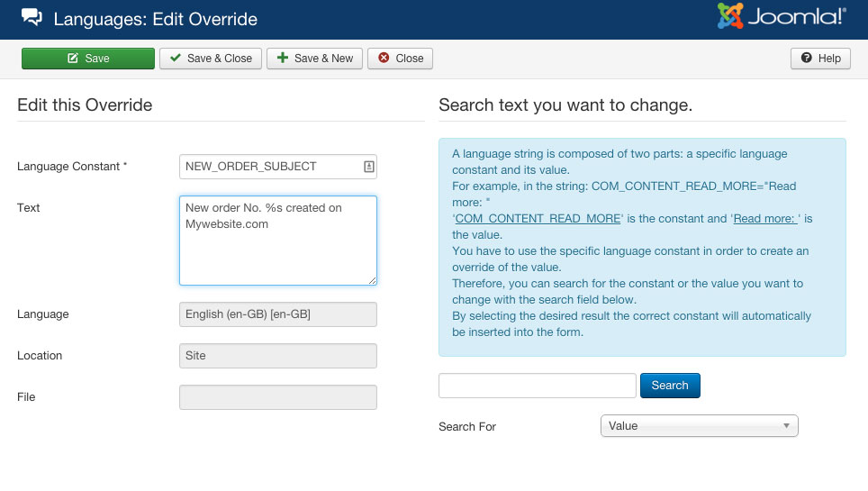Click the 'Location' field label
Viewport: 868px width, 491px height.
[40, 356]
